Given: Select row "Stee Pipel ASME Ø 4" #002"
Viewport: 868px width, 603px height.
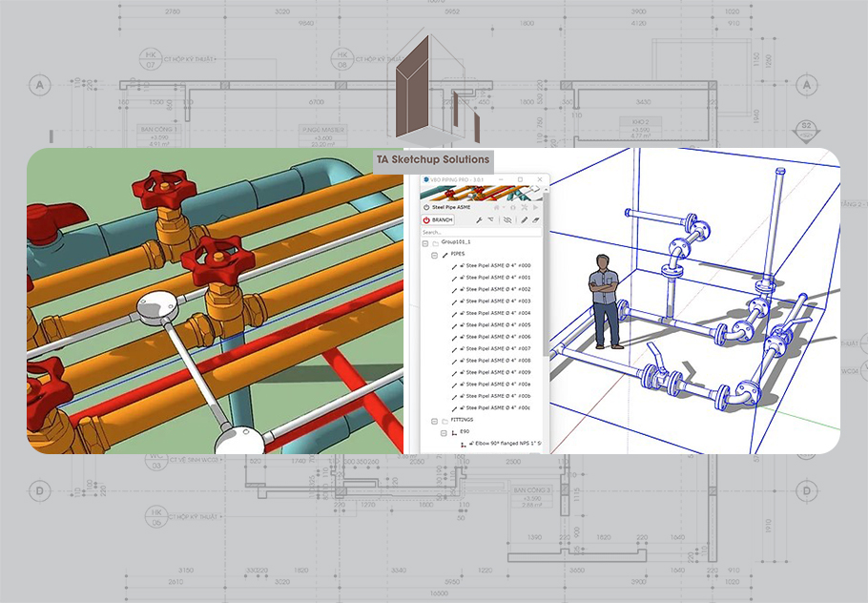Looking at the screenshot, I should (x=498, y=290).
